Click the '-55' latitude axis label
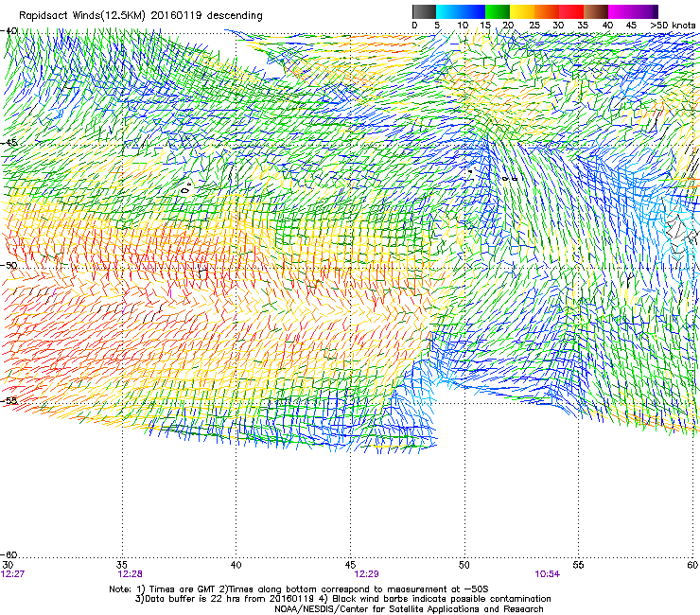The image size is (700, 615). click(x=9, y=400)
